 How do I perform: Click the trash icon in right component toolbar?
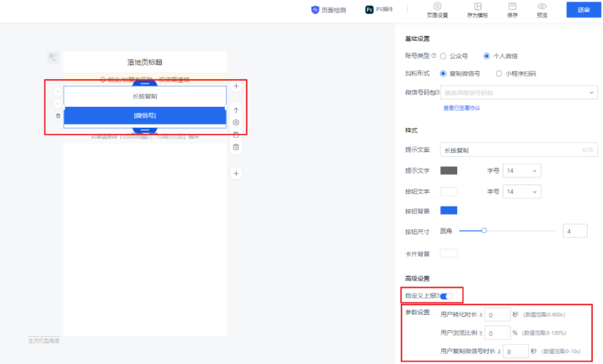236,147
